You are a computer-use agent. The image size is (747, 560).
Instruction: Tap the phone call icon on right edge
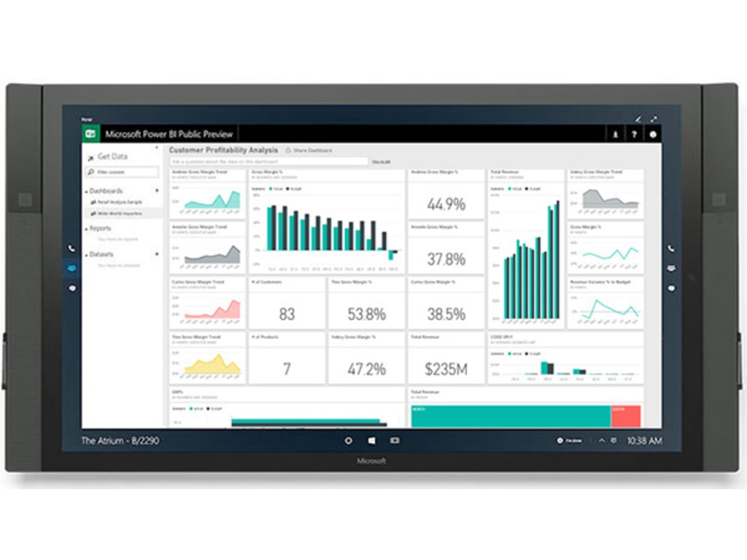(671, 248)
